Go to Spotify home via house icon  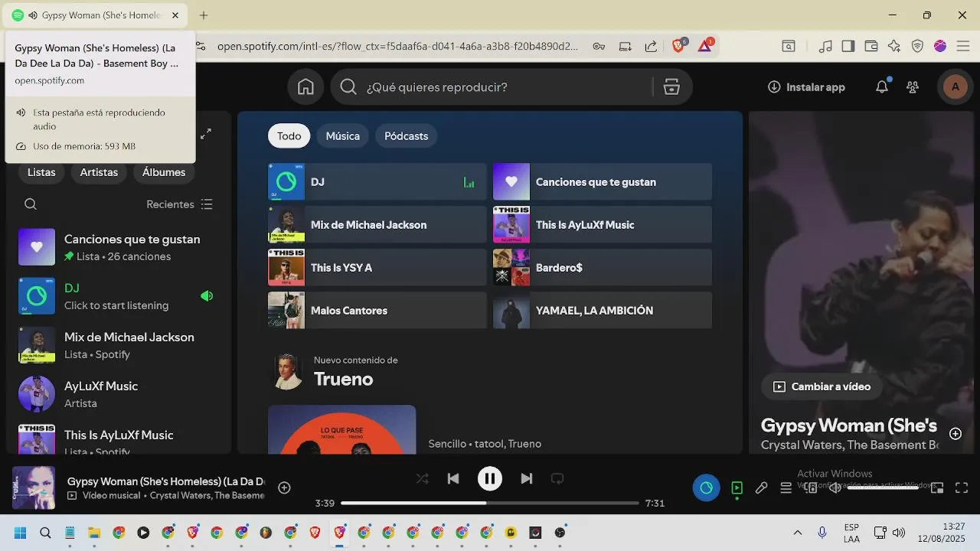click(x=305, y=87)
